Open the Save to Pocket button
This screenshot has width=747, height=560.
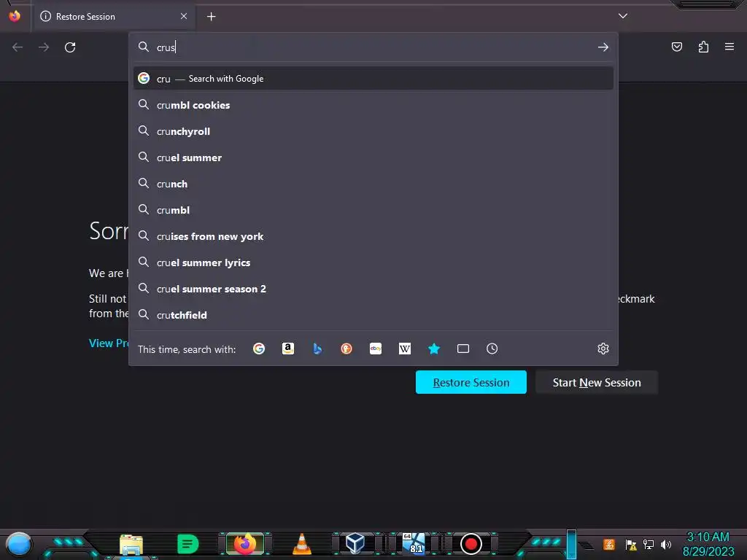click(676, 47)
